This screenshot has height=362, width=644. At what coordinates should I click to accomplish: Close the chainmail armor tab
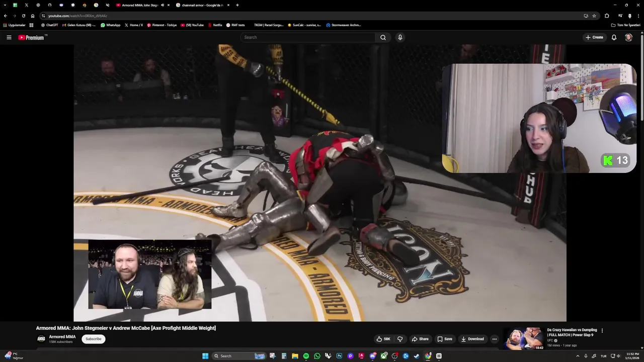pos(228,5)
